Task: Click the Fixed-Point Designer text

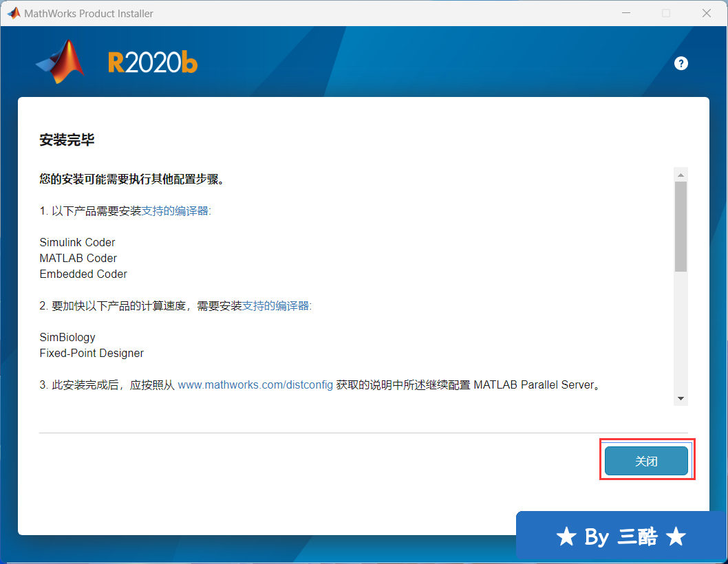Action: tap(92, 354)
